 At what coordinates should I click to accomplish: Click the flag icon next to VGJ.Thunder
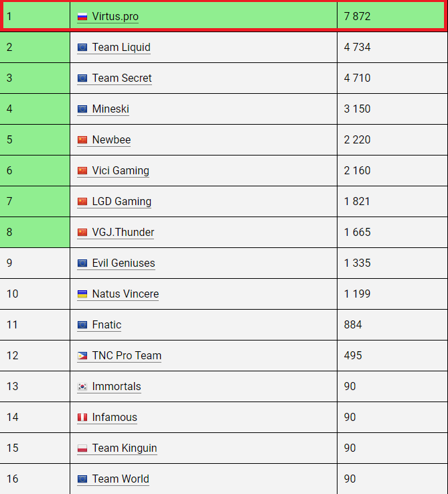(82, 233)
